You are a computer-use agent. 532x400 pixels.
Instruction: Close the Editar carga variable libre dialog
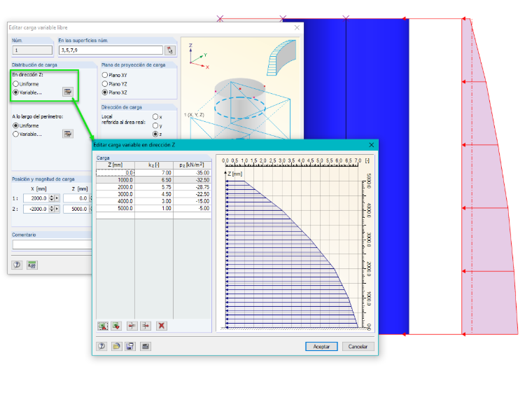(297, 27)
